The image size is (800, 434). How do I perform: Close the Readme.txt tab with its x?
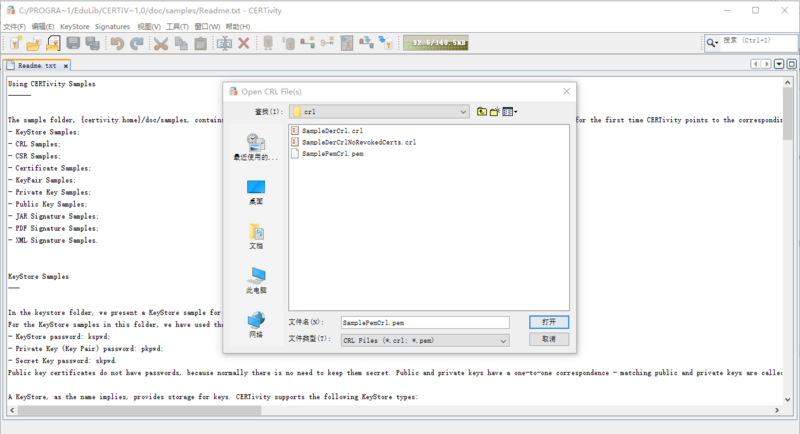pos(65,66)
